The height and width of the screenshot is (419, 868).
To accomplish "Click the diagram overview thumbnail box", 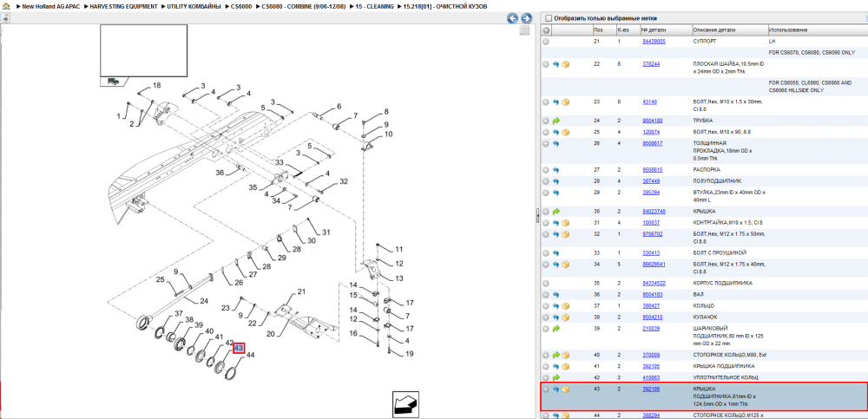I will [143, 50].
